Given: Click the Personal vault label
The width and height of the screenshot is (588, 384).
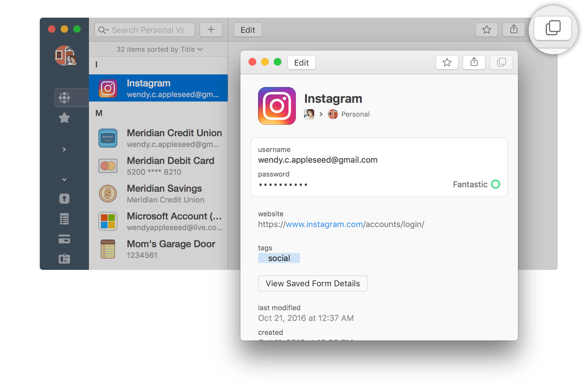Looking at the screenshot, I should coord(356,114).
